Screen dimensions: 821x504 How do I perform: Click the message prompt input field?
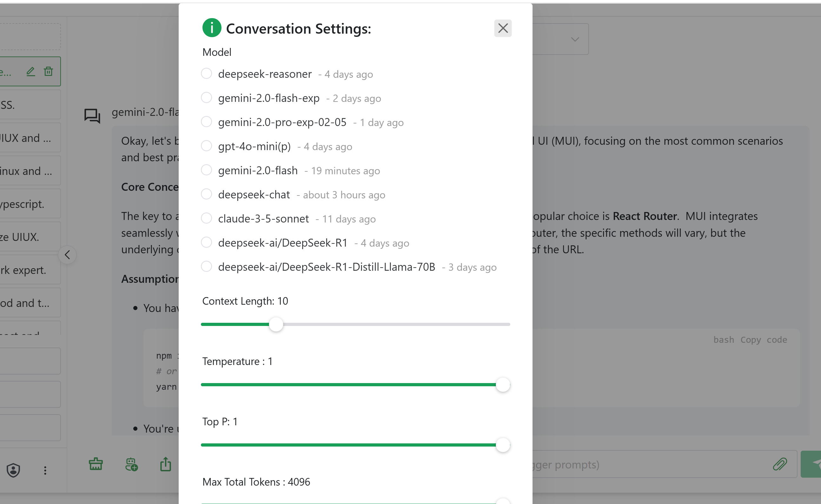(665, 464)
